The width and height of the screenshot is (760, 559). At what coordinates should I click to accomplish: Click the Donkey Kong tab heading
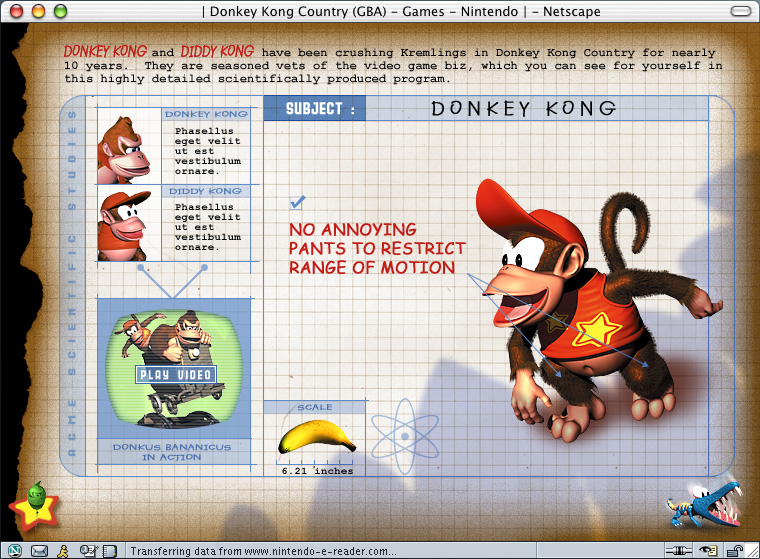click(205, 114)
